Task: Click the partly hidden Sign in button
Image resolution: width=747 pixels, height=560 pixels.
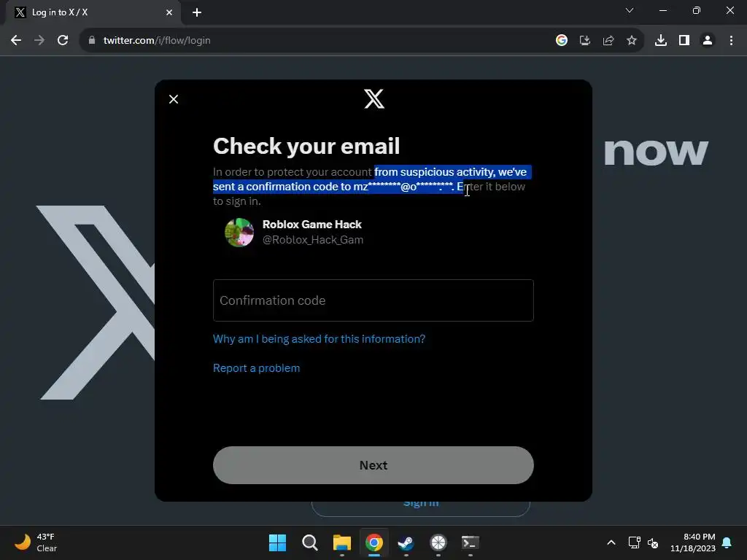Action: point(421,507)
